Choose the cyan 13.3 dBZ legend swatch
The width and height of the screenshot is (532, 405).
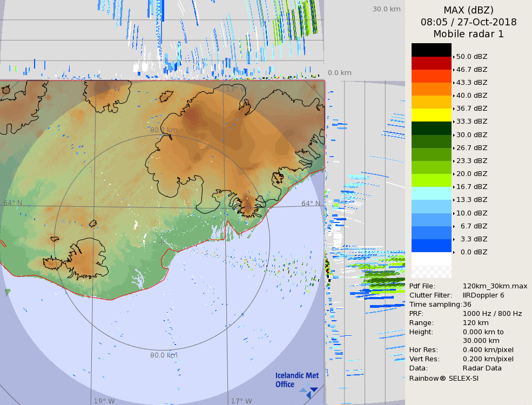(431, 193)
